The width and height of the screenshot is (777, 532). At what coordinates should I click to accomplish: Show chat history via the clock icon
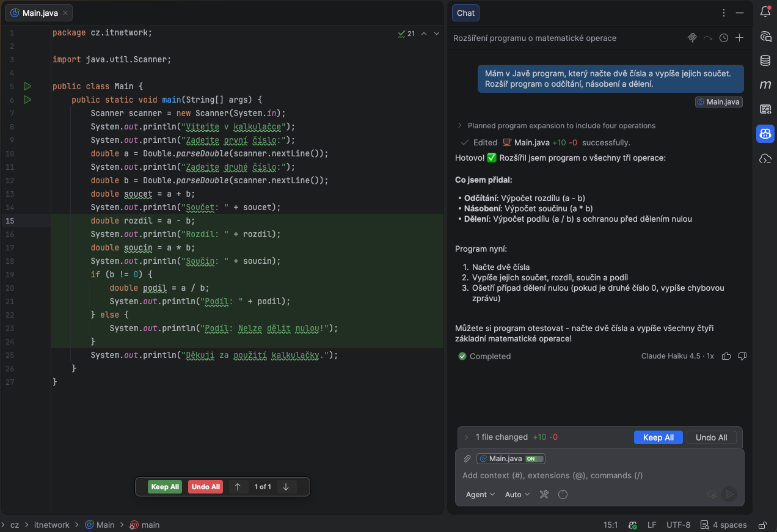[724, 38]
